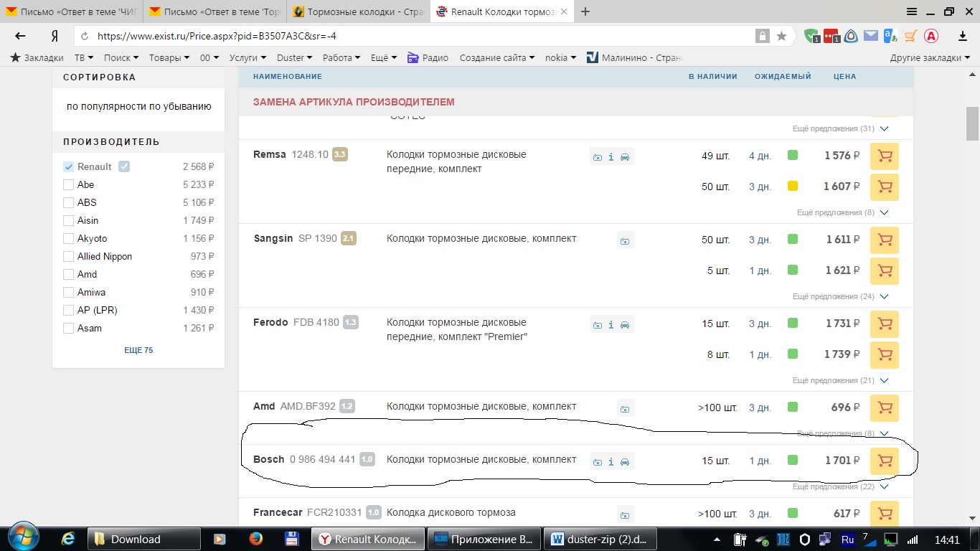Expand Ещё предложения (24) under Sangsin
Viewport: 980px width, 551px height.
[840, 296]
